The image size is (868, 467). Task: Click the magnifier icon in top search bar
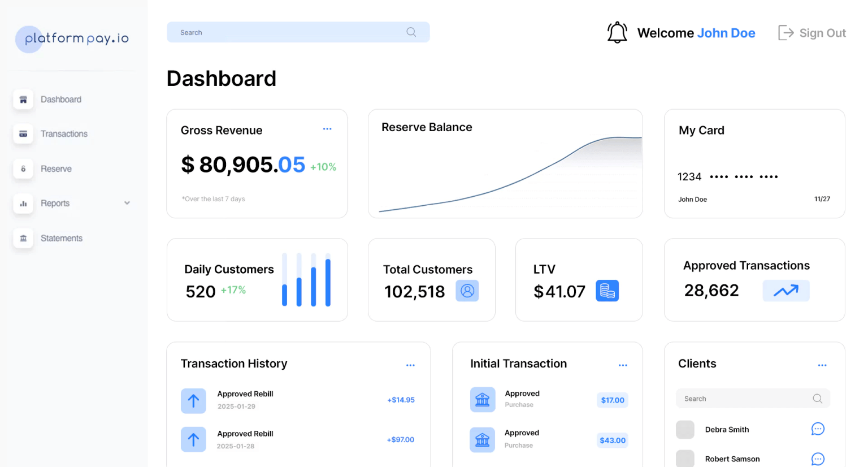[x=411, y=32]
